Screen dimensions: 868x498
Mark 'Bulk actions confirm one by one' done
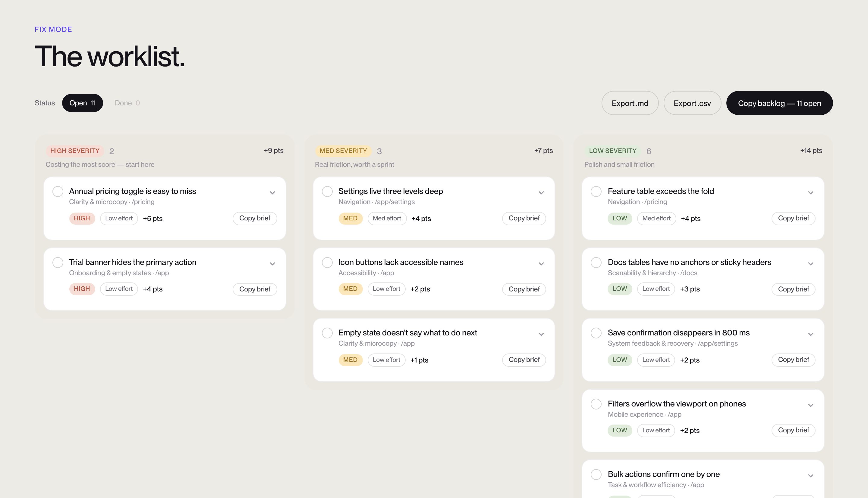[596, 475]
